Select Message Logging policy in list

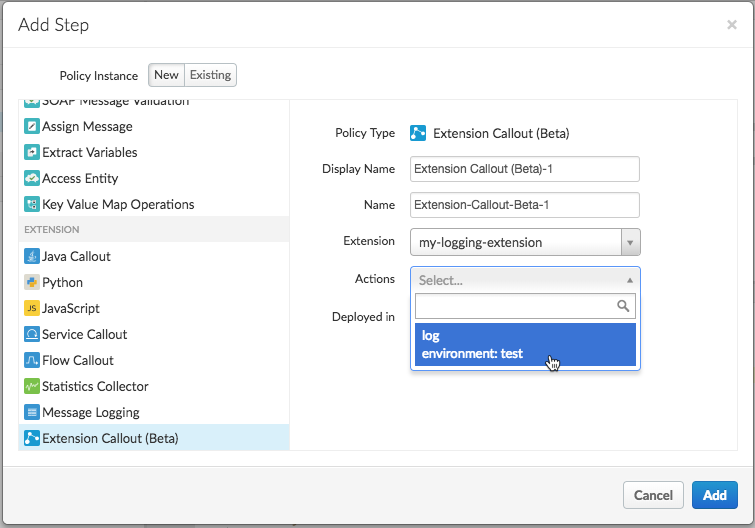(90, 413)
